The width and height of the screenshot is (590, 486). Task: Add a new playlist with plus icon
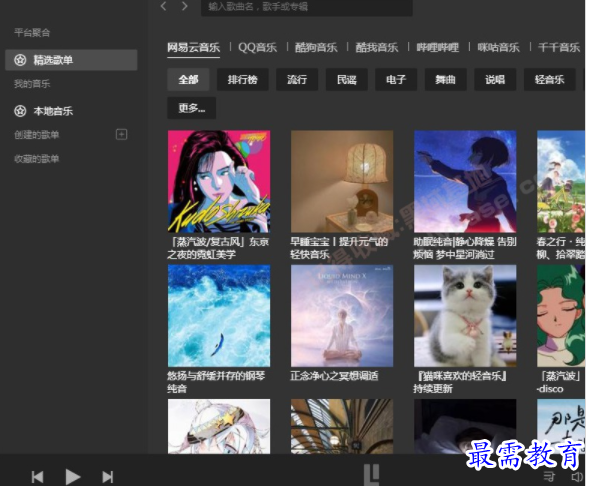pyautogui.click(x=122, y=134)
